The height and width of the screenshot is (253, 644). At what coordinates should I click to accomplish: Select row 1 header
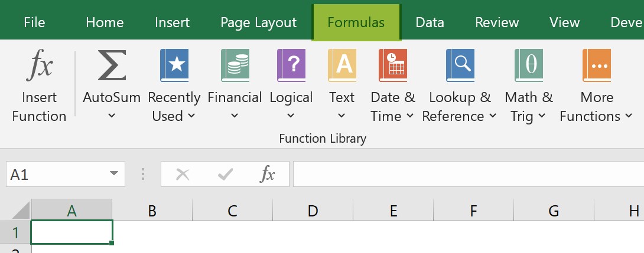pyautogui.click(x=15, y=232)
